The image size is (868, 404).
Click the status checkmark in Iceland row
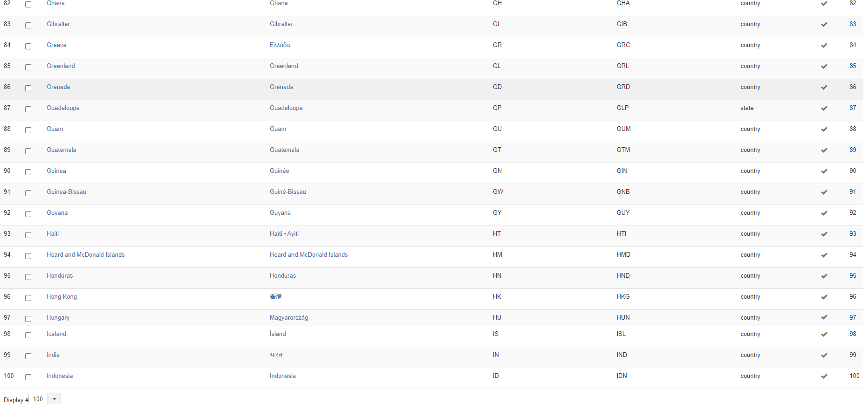coord(824,335)
